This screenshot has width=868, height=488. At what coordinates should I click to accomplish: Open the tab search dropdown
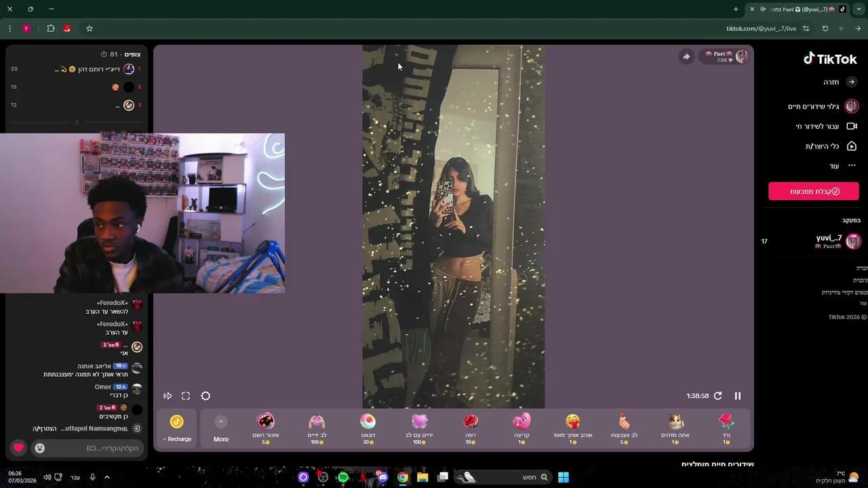pyautogui.click(x=859, y=9)
